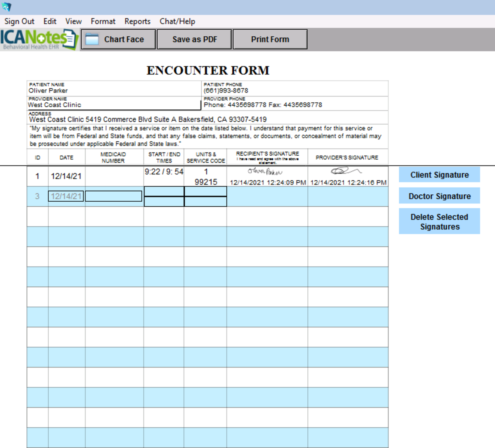Click the units field in row 3
Screen dimensions: 495x448
click(x=205, y=191)
